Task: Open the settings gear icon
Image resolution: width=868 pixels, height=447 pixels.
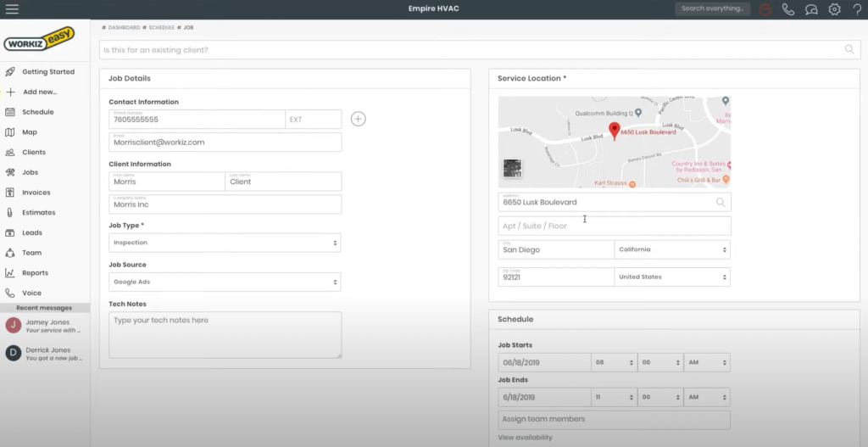Action: tap(834, 9)
